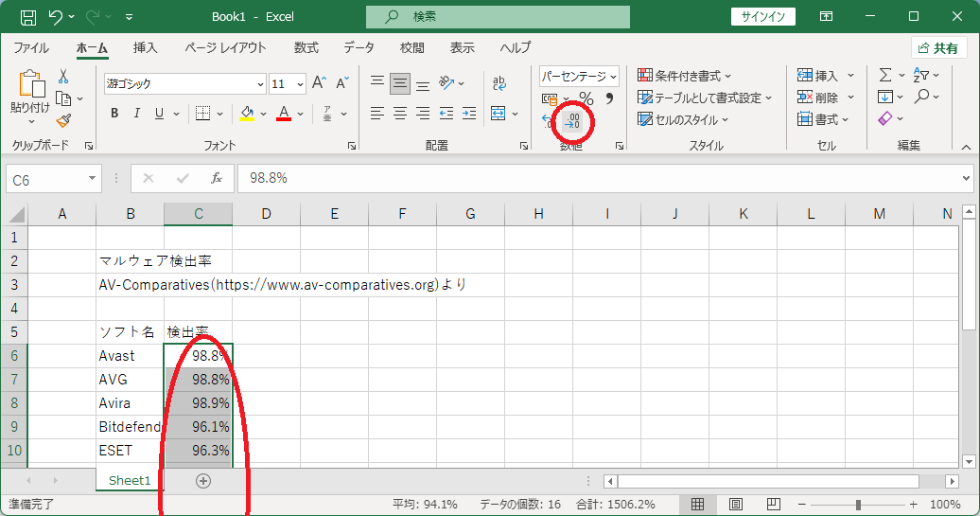Apply red font color A
This screenshot has width=980, height=516.
pyautogui.click(x=284, y=114)
